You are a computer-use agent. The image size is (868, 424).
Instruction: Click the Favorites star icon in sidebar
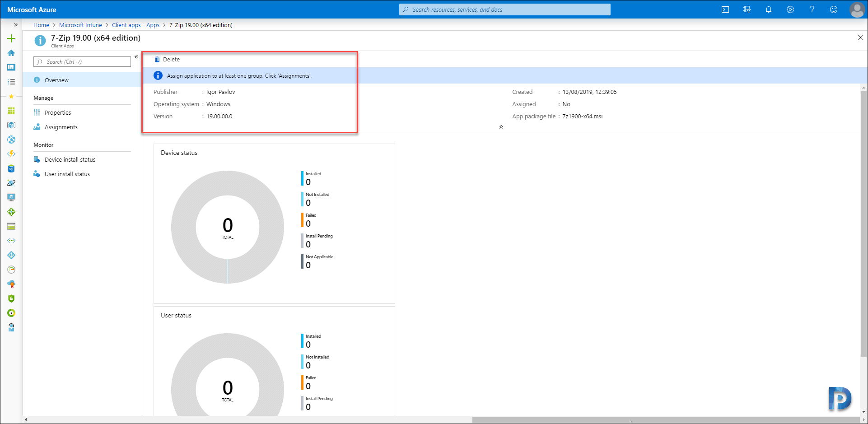[x=11, y=96]
